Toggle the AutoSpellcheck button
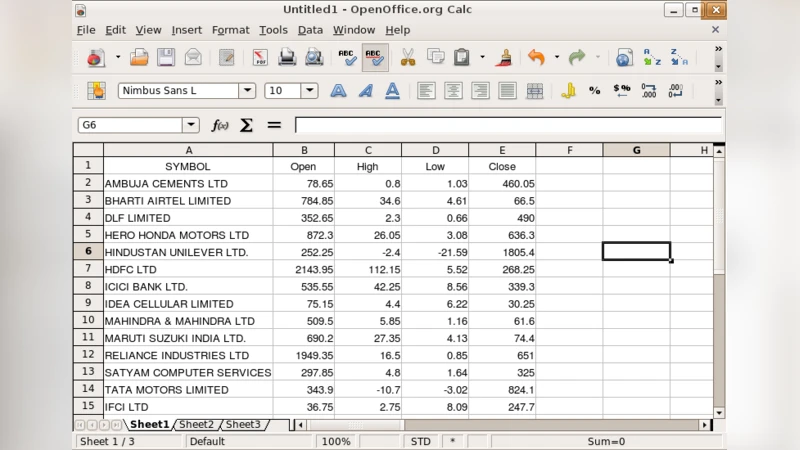Image resolution: width=800 pixels, height=450 pixels. (375, 57)
